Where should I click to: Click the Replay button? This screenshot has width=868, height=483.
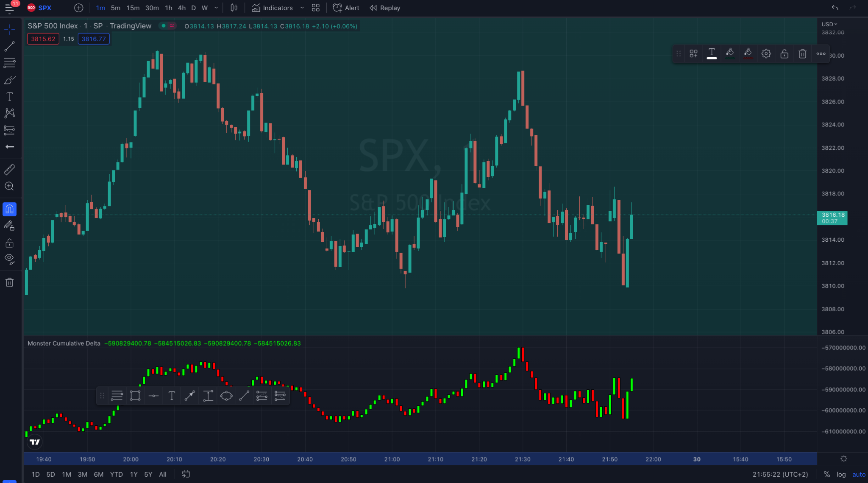[385, 8]
